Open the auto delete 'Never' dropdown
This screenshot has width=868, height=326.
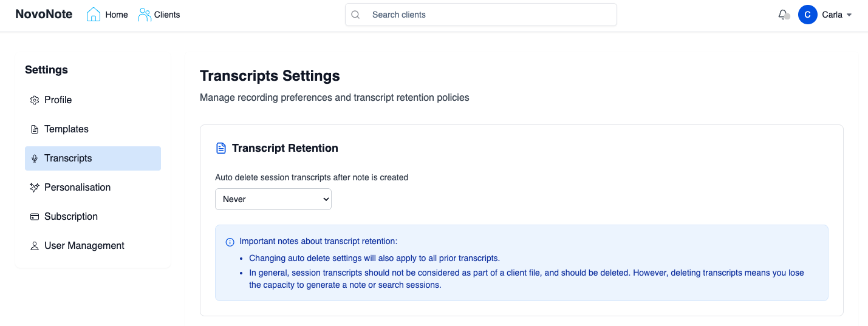(273, 199)
